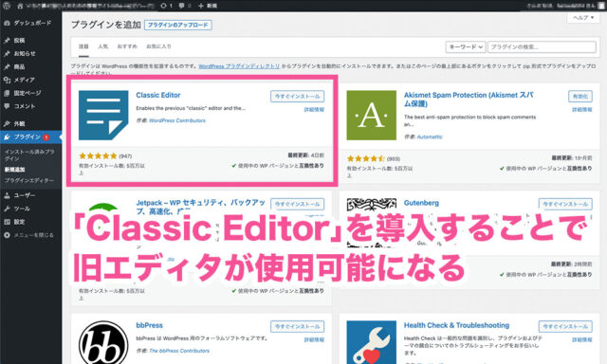Open 詳細情報 for Akismet

581,110
